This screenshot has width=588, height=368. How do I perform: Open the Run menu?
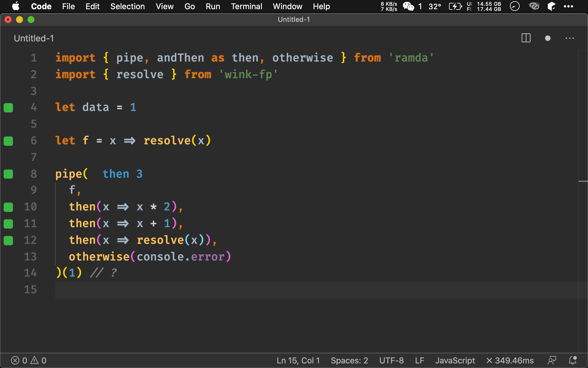pos(213,6)
